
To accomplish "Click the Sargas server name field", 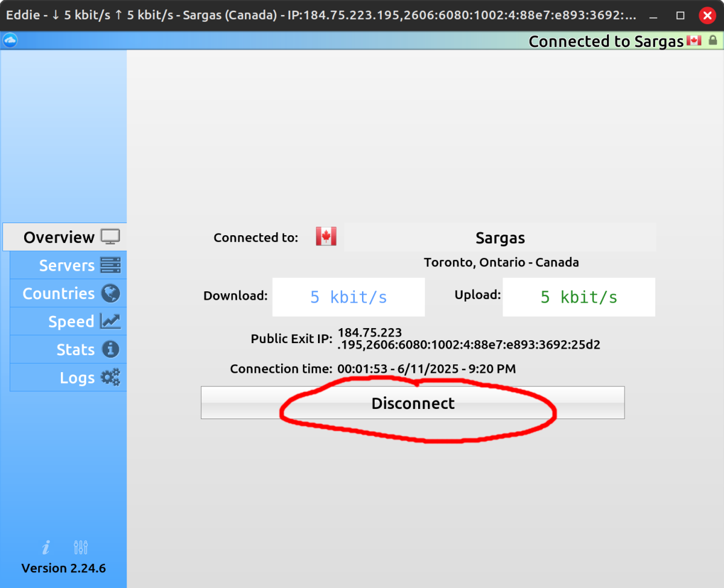I will (500, 238).
